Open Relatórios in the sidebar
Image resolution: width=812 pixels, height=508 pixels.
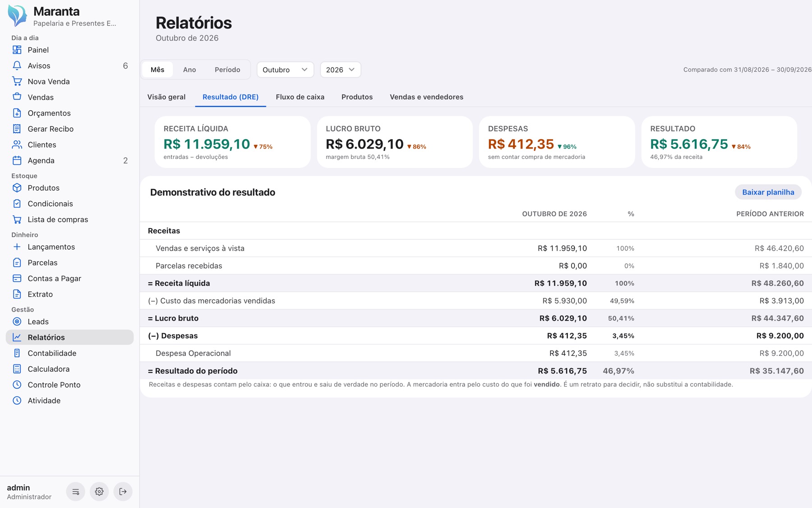point(69,337)
